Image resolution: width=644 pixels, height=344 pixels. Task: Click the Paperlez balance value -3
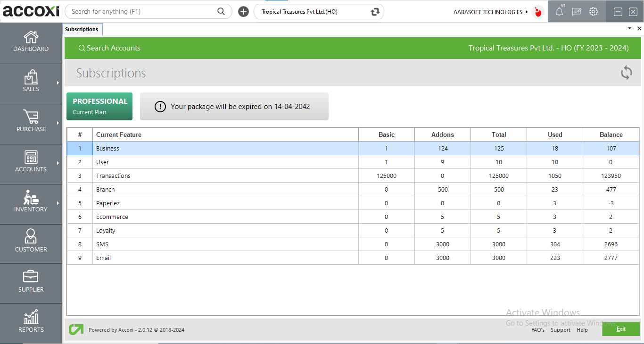(611, 203)
